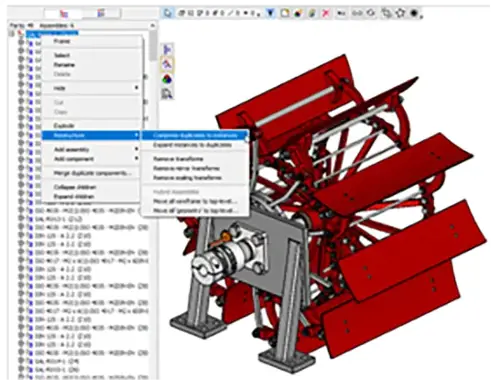Expand the Add assembly submenu
500x388 pixels.
tap(136, 149)
